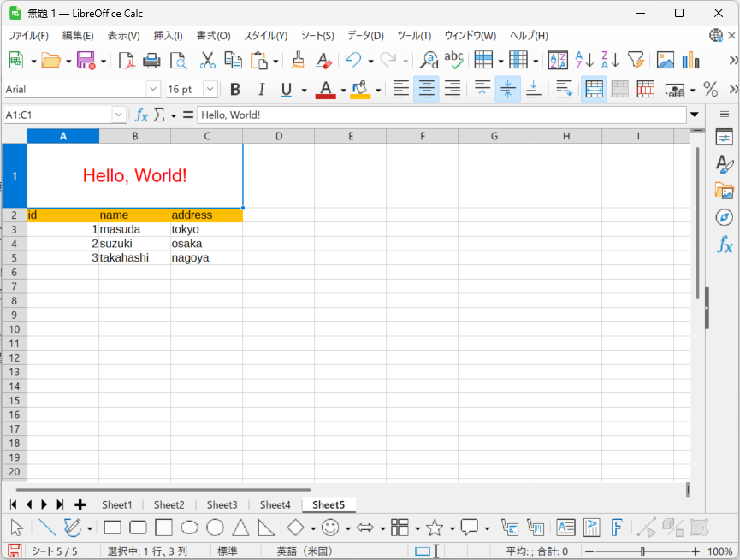The width and height of the screenshot is (740, 560).
Task: Expand the Name Box dropdown arrow
Action: pyautogui.click(x=119, y=115)
